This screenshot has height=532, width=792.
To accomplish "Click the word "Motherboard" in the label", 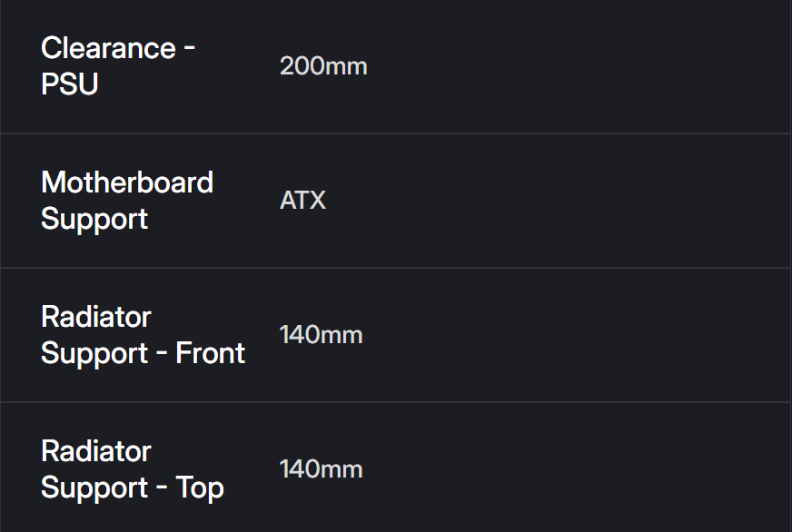I will 126,182.
